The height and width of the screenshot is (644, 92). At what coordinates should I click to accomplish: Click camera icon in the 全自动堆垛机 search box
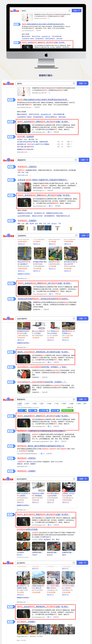click(74, 319)
